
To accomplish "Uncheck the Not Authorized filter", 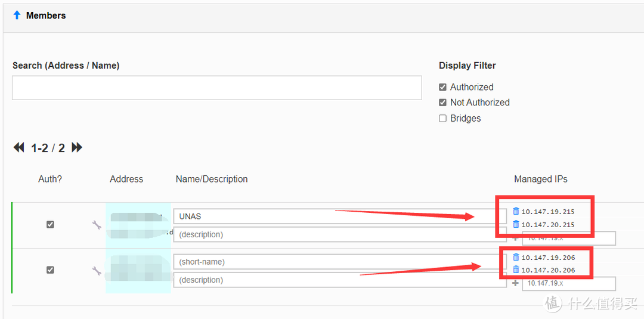I will [x=442, y=103].
